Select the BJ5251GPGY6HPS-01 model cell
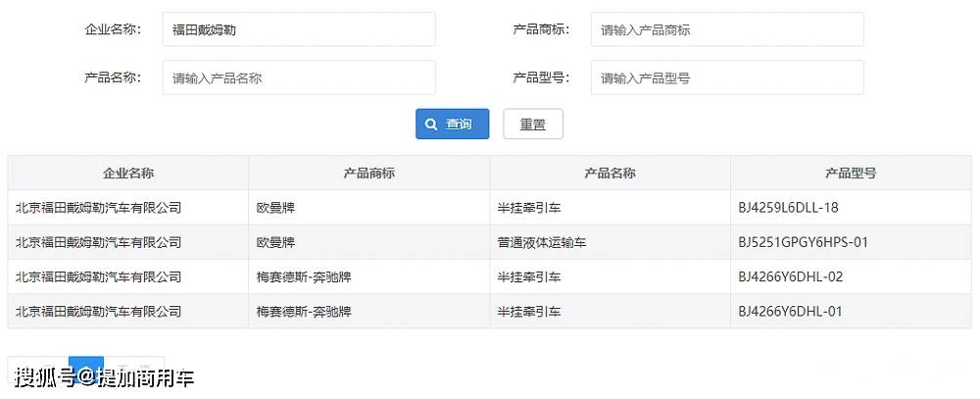 [803, 242]
